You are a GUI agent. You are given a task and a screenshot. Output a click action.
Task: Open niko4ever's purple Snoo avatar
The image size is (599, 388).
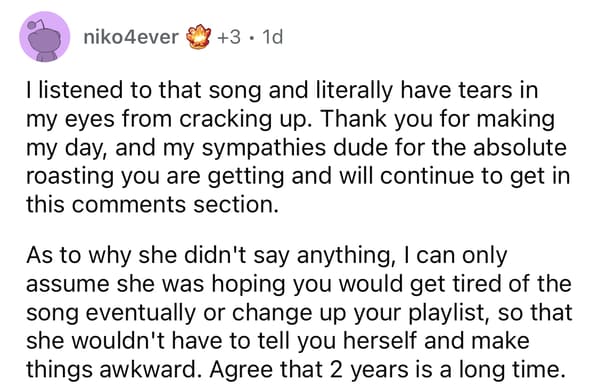(x=45, y=37)
